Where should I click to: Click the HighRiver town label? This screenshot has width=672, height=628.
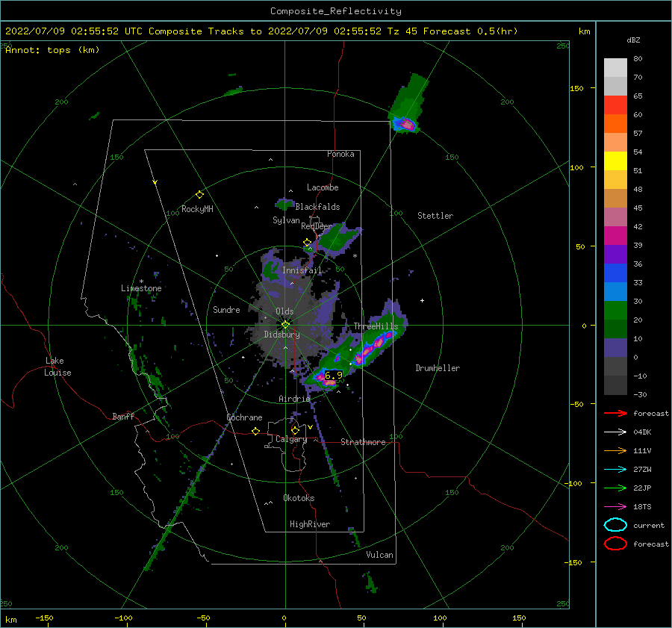[x=310, y=524]
